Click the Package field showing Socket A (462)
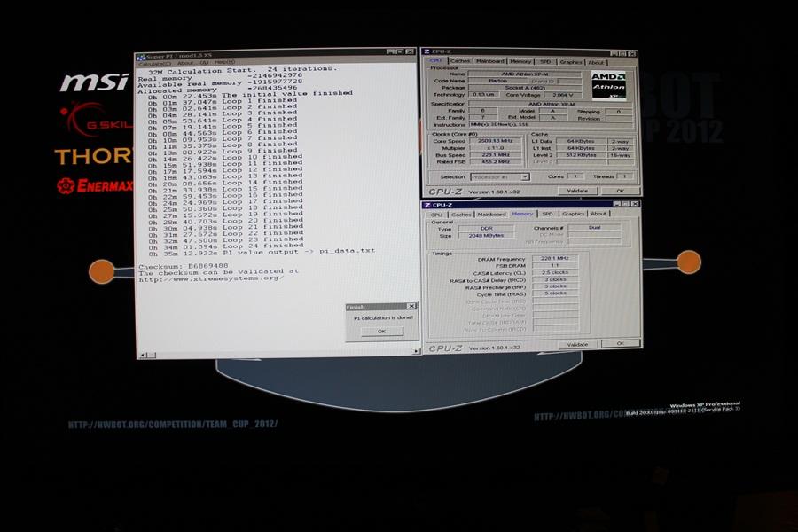The width and height of the screenshot is (798, 532). tap(524, 88)
